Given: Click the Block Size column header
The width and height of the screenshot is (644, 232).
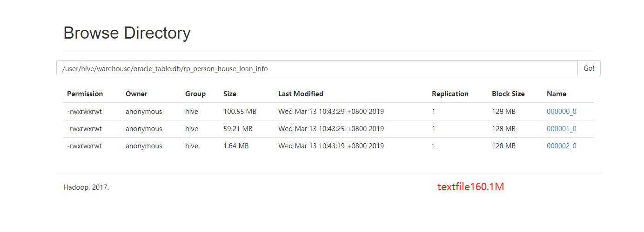Looking at the screenshot, I should click(x=508, y=94).
